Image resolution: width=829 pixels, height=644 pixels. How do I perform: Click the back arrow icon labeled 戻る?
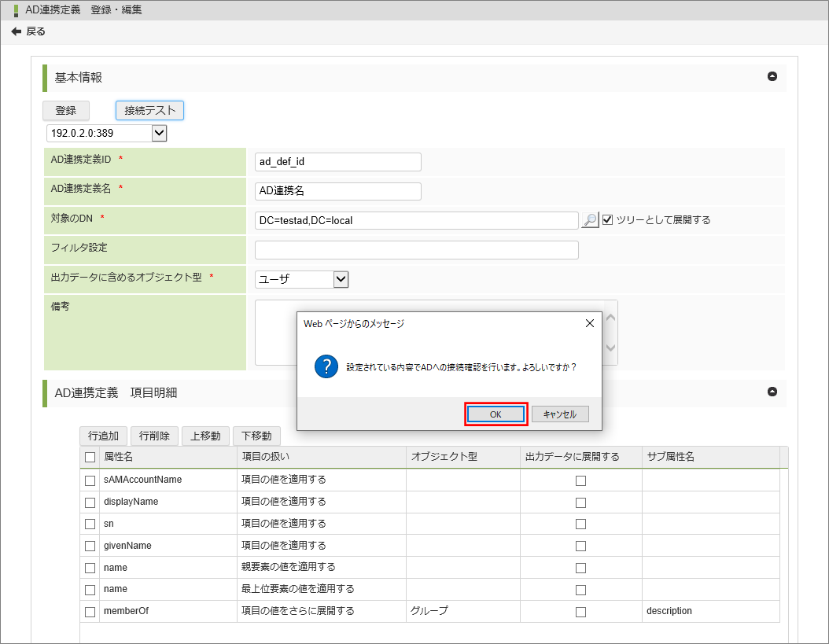pos(17,31)
